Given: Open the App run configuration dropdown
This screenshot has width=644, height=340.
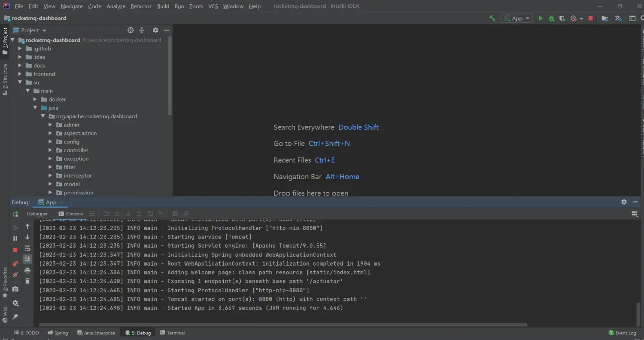Looking at the screenshot, I should pos(516,18).
